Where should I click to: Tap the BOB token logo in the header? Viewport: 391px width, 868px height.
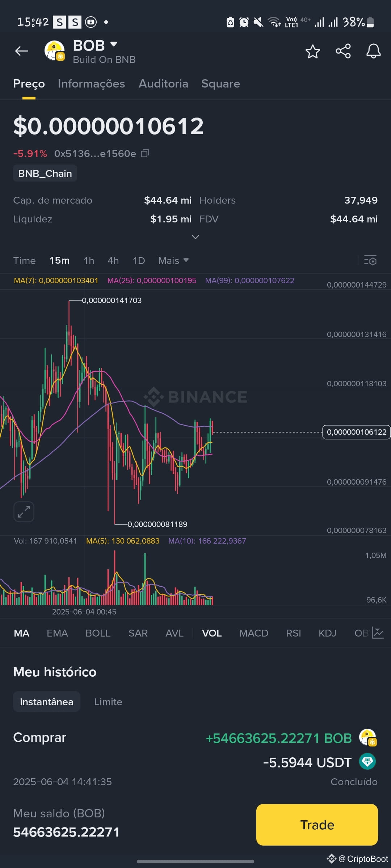[x=54, y=51]
